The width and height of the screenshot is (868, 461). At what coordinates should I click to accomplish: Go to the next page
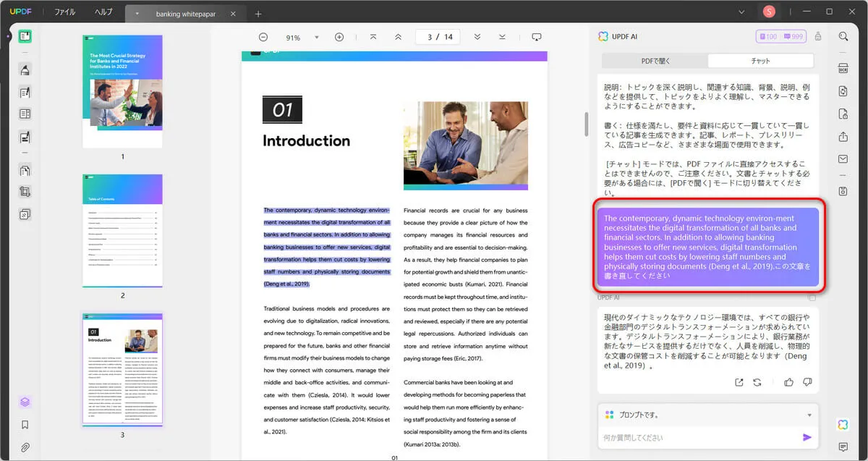pos(477,37)
